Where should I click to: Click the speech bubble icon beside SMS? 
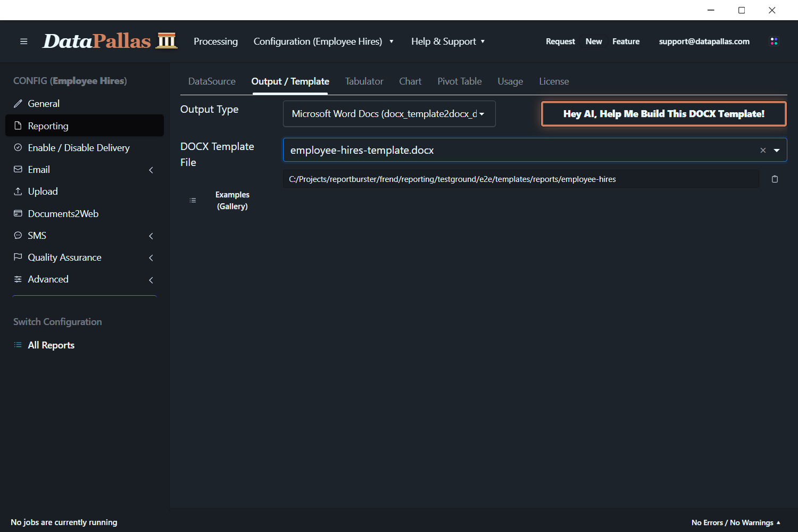pos(18,235)
